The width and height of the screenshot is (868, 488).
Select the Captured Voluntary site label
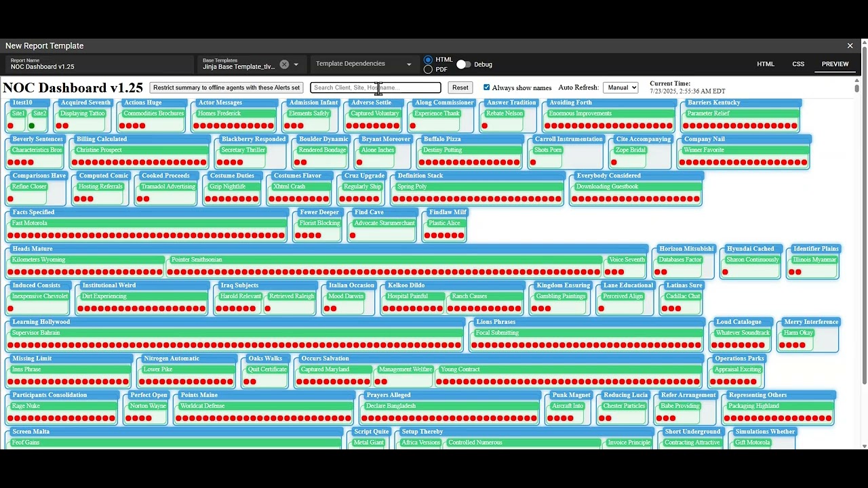(x=374, y=114)
